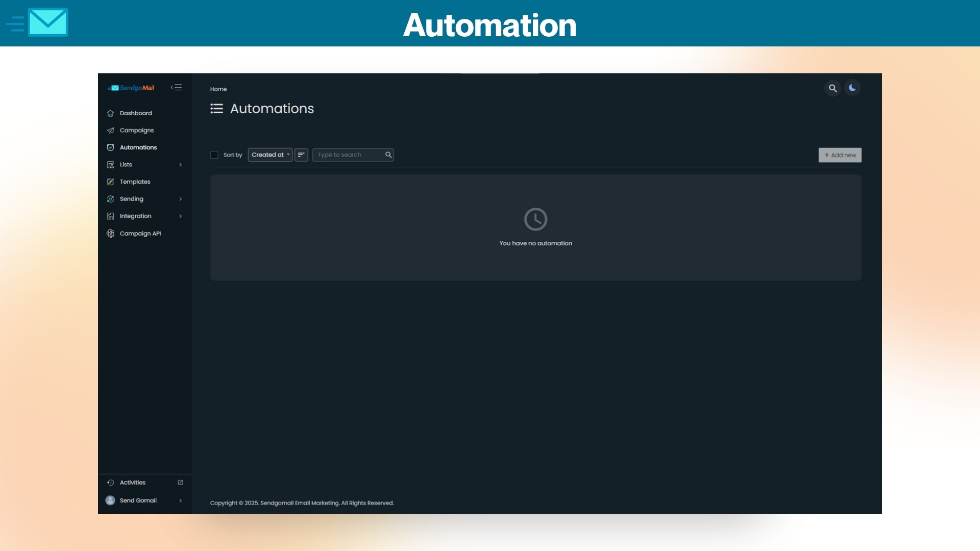Toggle dark mode with the moon icon
The image size is (980, 551).
pyautogui.click(x=852, y=88)
